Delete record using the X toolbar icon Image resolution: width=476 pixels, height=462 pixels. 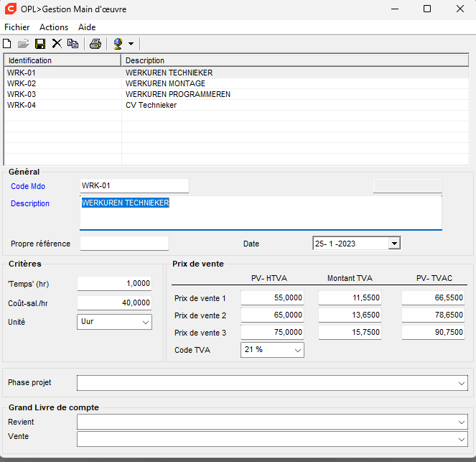pos(57,44)
